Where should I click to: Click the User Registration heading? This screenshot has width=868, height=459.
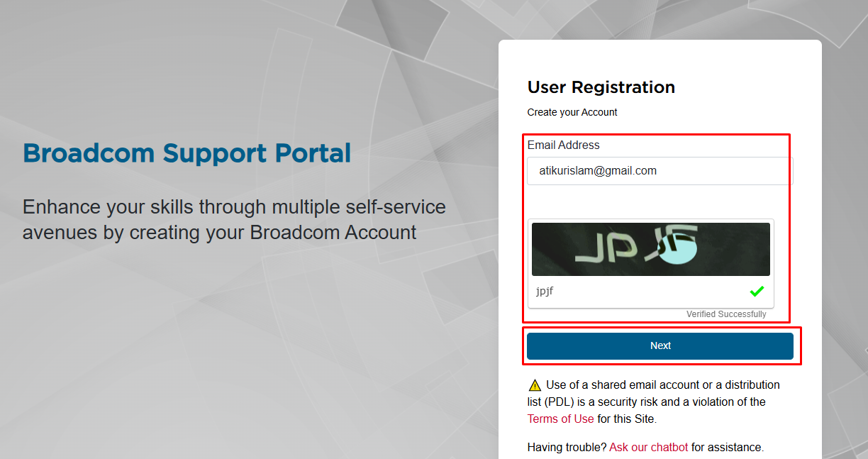pos(601,87)
